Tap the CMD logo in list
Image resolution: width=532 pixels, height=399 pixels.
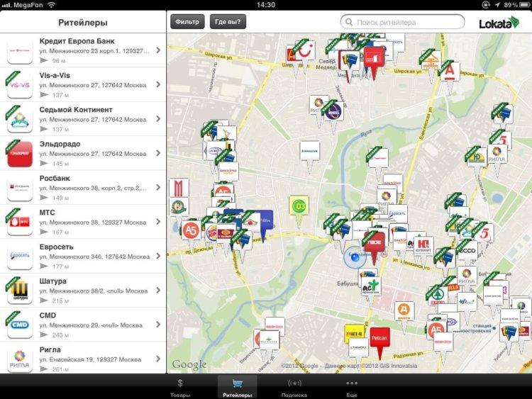(20, 325)
